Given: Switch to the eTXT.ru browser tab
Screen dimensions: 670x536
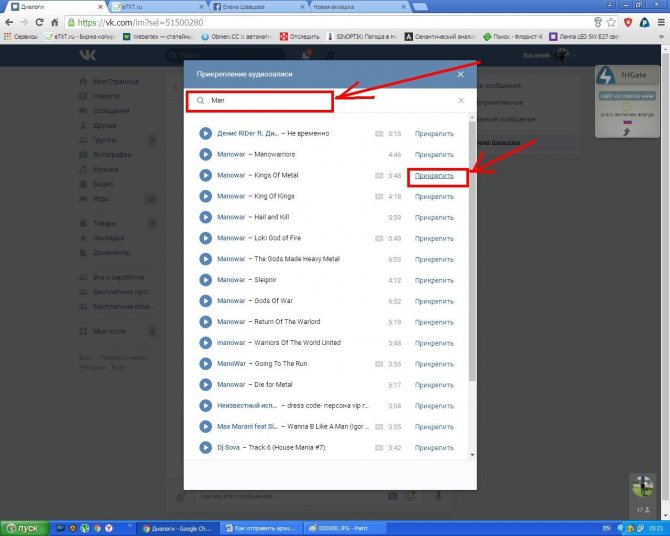Looking at the screenshot, I should pos(156,7).
